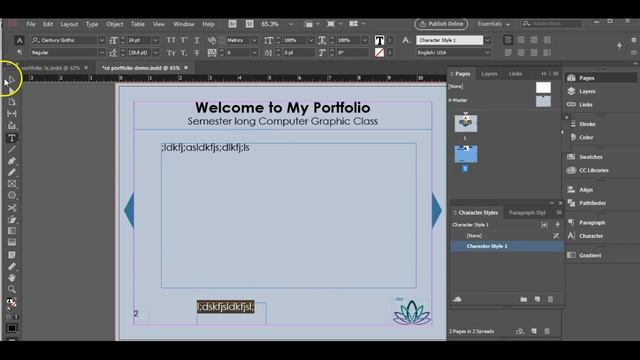Open the Object menu

(115, 24)
